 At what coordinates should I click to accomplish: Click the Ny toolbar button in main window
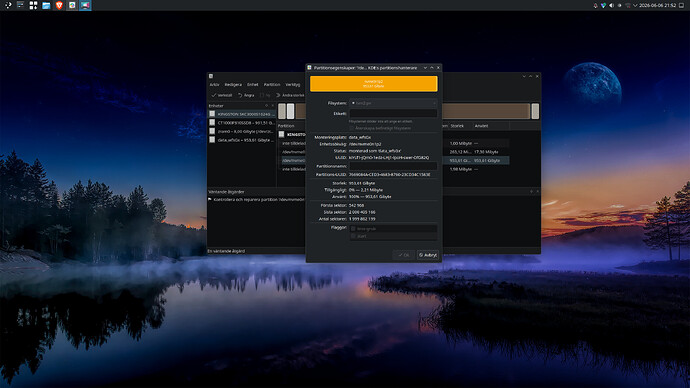tap(265, 95)
